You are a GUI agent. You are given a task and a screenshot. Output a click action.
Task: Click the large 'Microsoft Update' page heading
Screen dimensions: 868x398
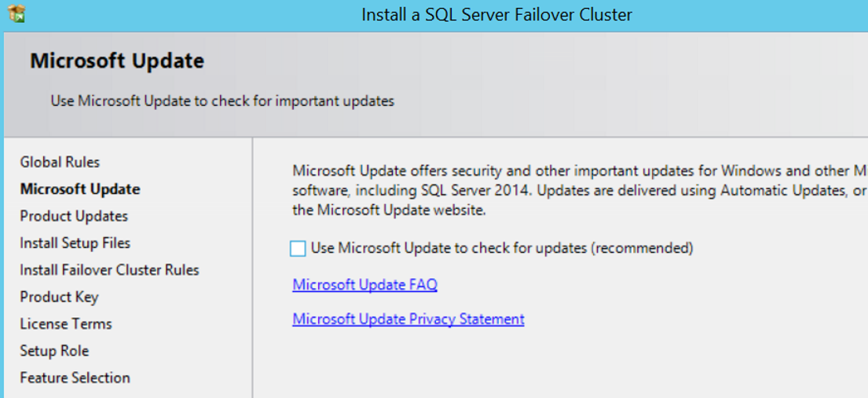117,61
